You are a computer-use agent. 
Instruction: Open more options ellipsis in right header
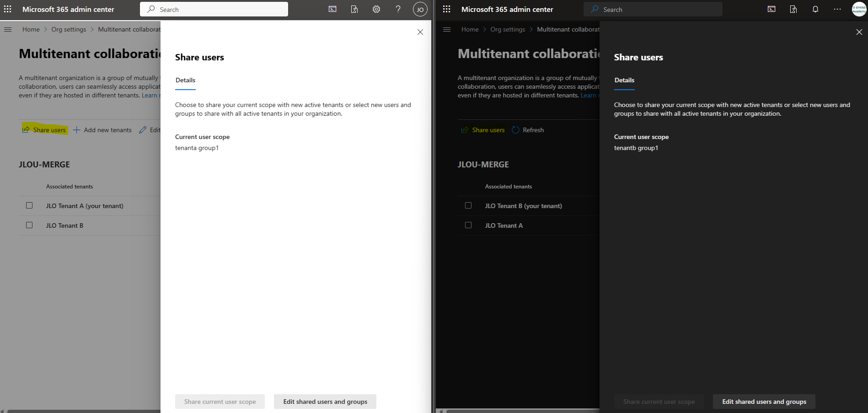[x=837, y=9]
